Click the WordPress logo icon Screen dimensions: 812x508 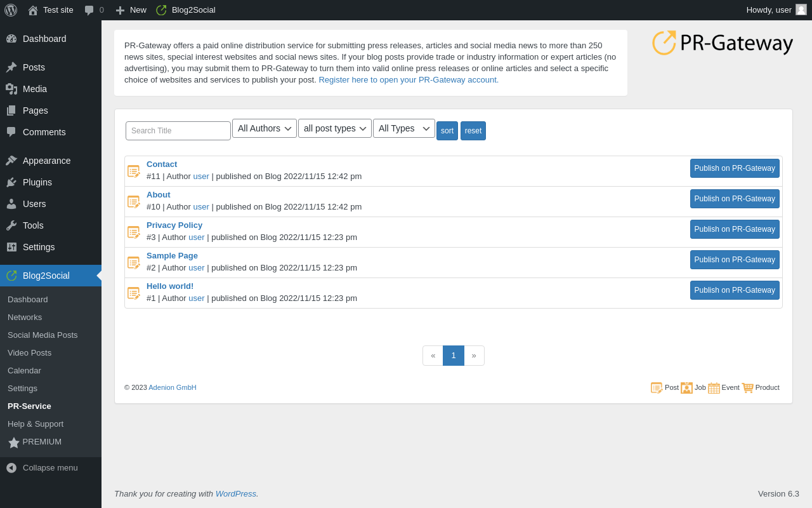pos(11,10)
